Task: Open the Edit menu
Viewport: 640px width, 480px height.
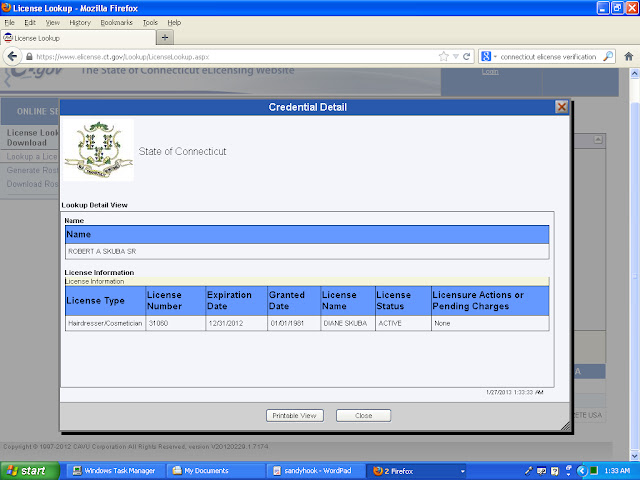Action: 30,22
